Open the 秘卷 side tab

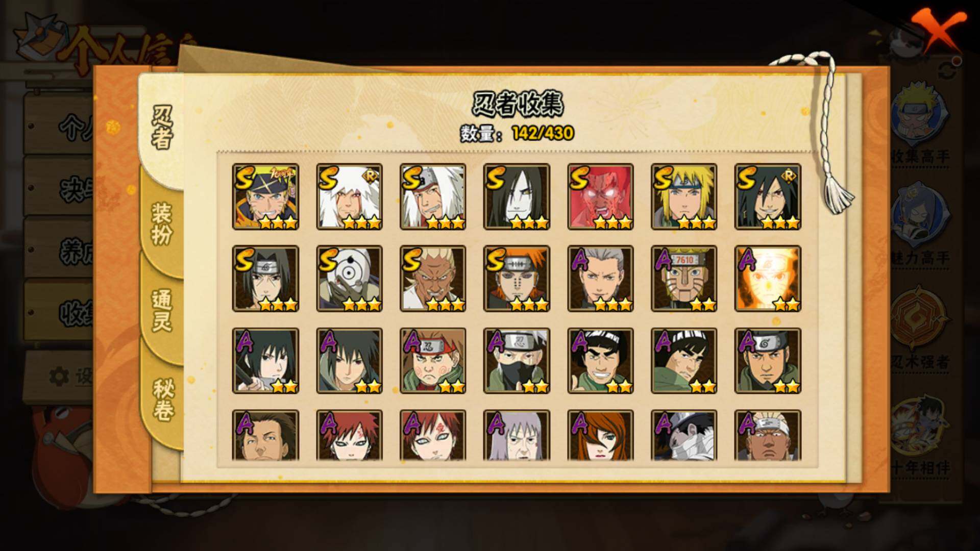[x=163, y=399]
